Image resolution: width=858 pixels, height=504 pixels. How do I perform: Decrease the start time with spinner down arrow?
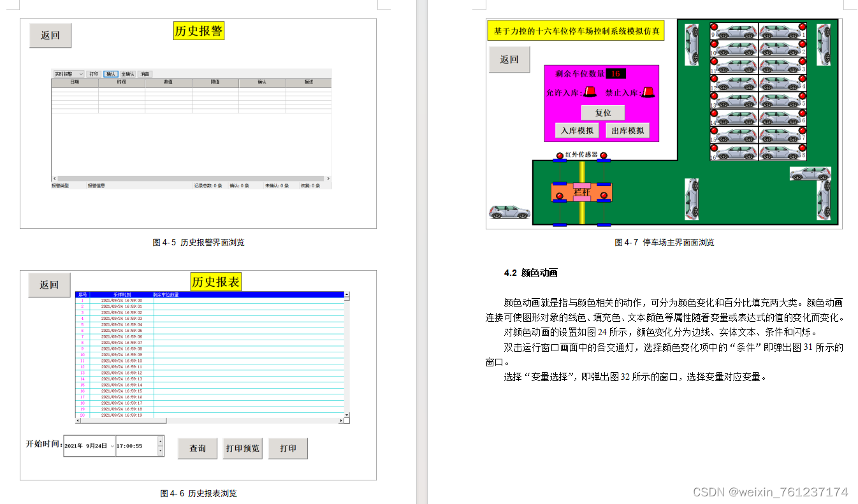(x=160, y=451)
